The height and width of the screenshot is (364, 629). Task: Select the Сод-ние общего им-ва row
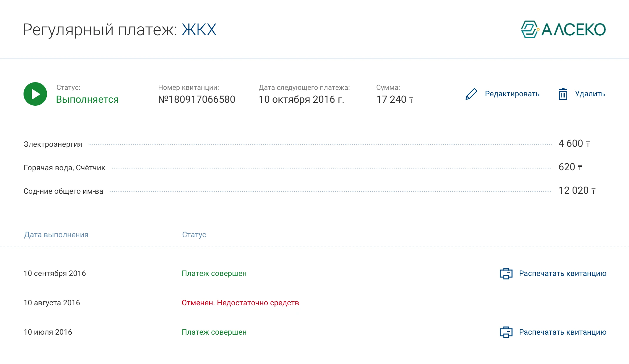coord(63,191)
